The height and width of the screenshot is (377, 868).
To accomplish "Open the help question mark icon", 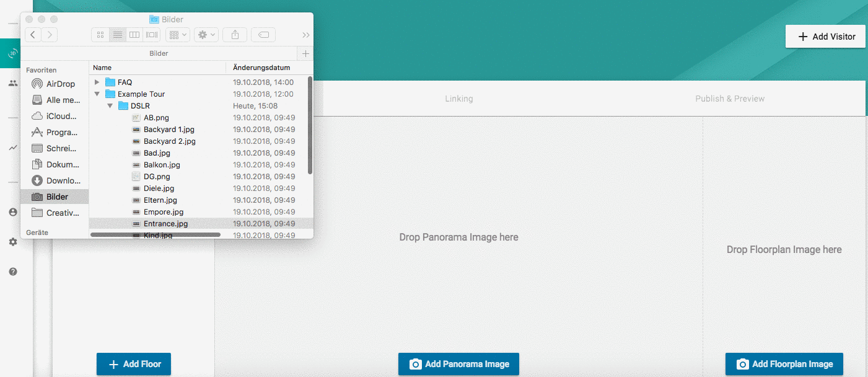I will tap(12, 272).
